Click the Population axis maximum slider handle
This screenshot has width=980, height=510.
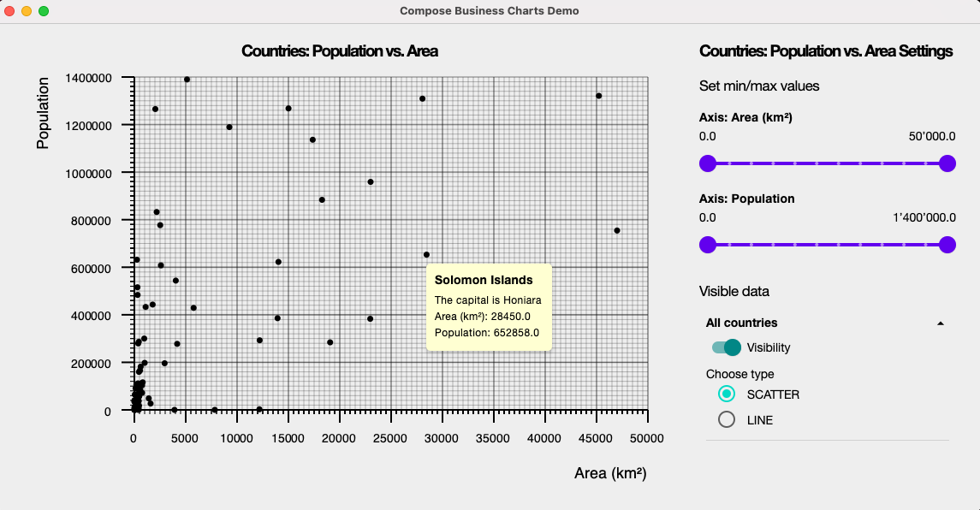click(x=947, y=245)
